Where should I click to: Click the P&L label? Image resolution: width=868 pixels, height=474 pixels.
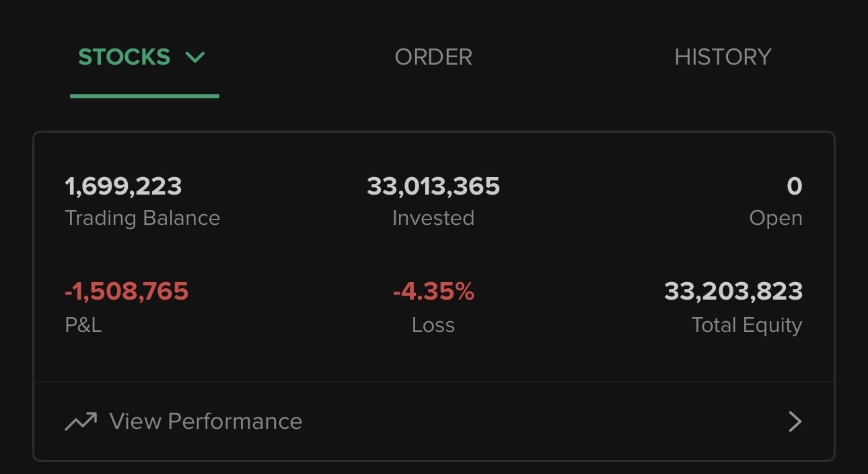coord(83,325)
